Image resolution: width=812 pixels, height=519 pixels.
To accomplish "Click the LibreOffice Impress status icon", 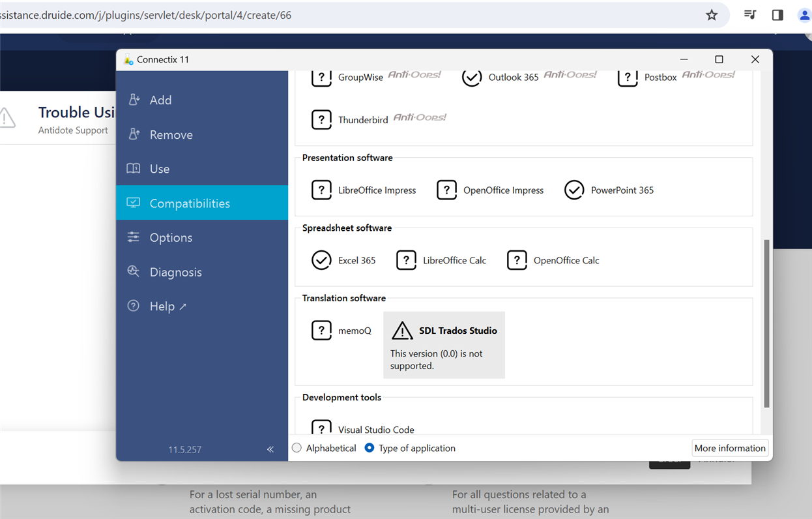I will click(321, 190).
